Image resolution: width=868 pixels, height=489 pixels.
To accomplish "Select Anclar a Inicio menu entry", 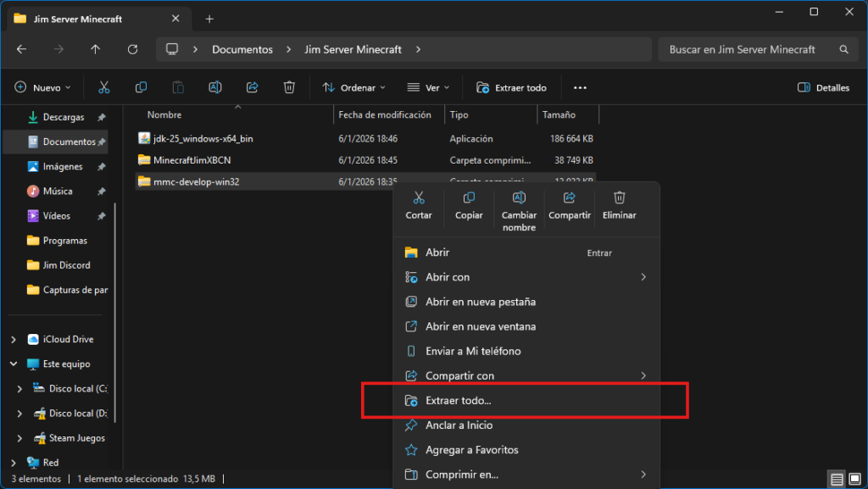I will pyautogui.click(x=459, y=425).
